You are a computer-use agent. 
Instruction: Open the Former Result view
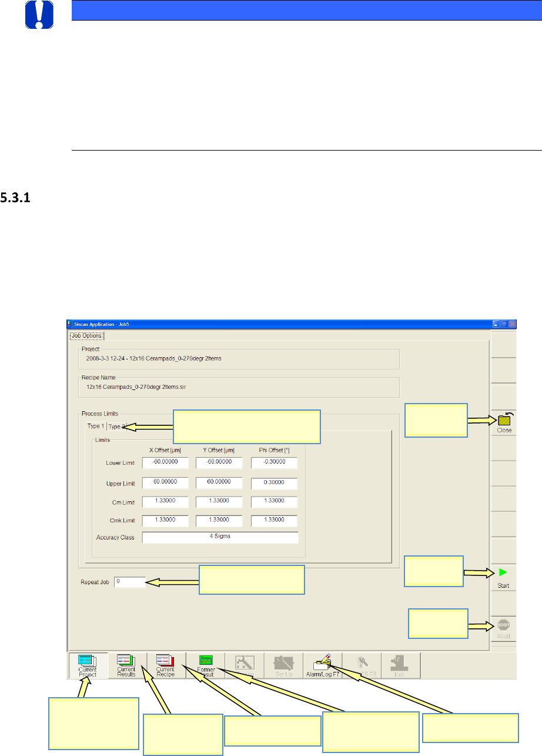206,665
